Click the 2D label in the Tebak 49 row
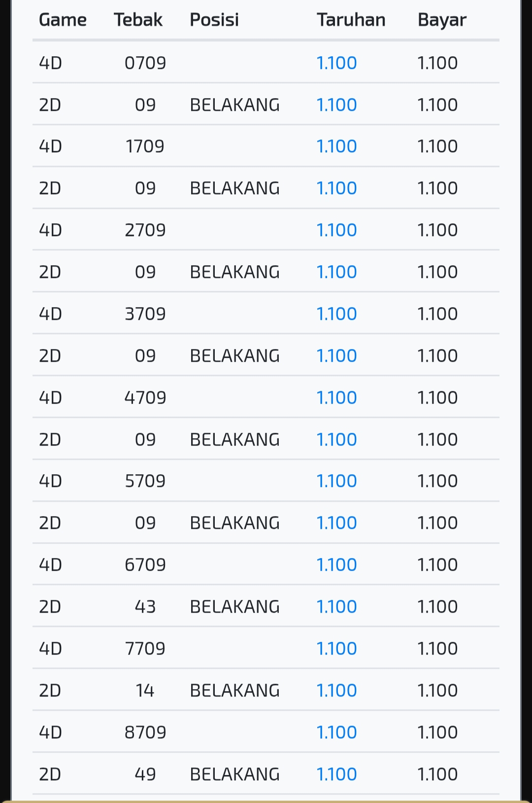 (x=50, y=774)
